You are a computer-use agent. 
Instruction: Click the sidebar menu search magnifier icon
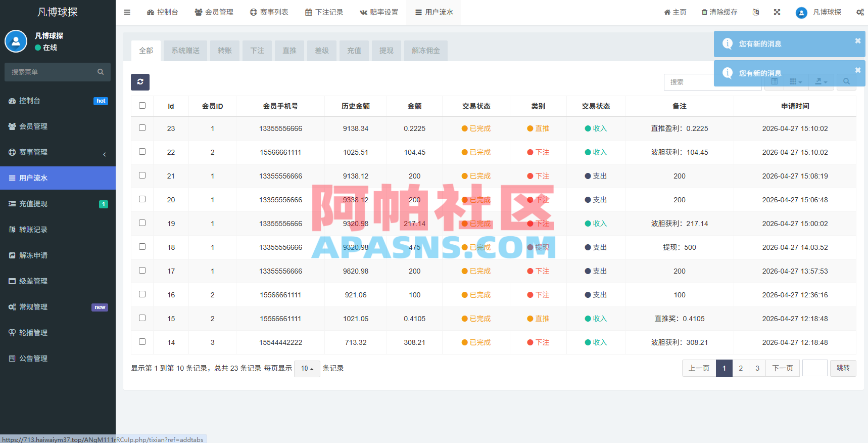click(101, 72)
